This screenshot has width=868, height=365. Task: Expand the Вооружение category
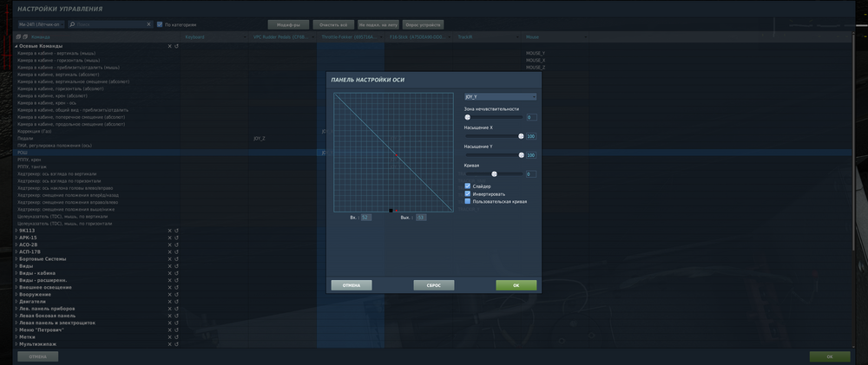(16, 295)
